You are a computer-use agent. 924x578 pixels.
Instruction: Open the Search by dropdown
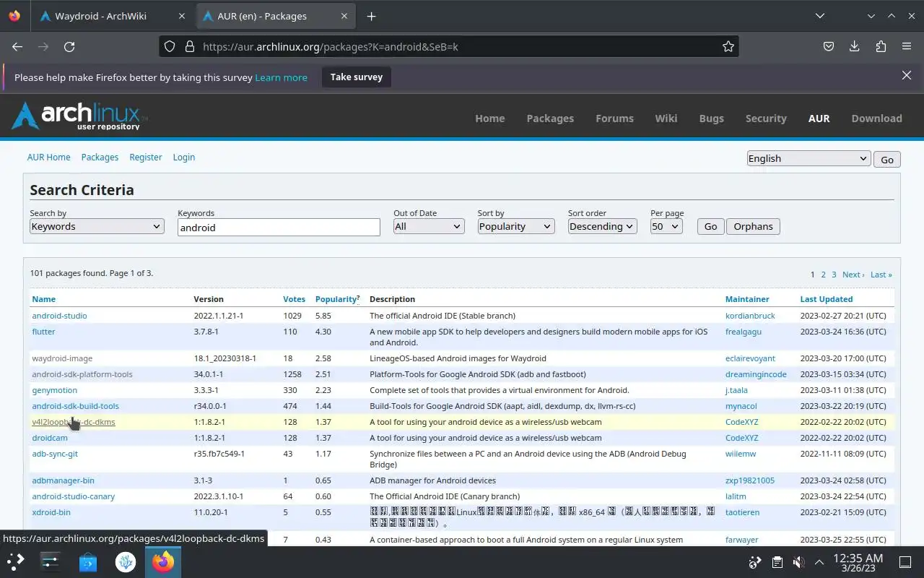pyautogui.click(x=97, y=226)
